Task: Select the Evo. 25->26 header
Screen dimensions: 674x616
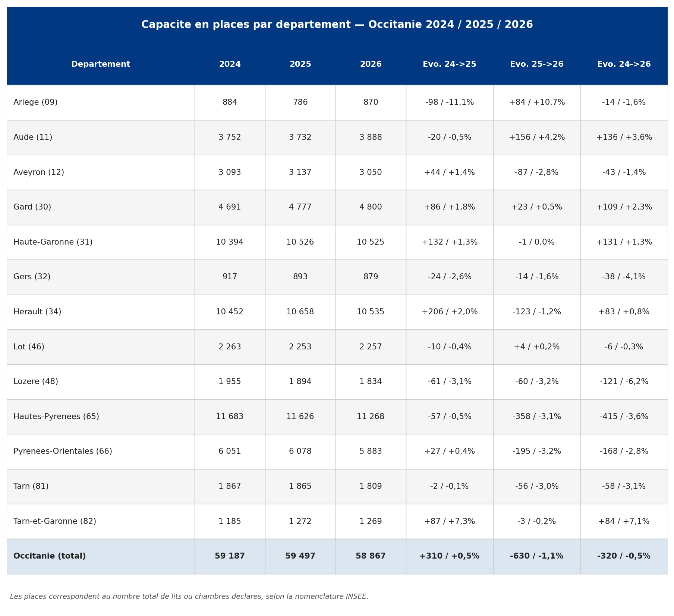Action: click(536, 64)
